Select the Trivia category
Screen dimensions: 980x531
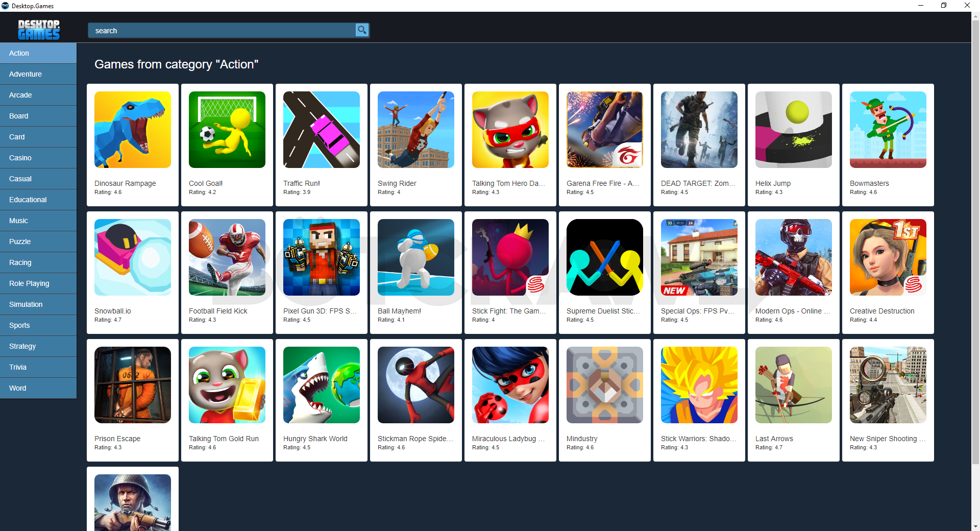click(x=38, y=367)
